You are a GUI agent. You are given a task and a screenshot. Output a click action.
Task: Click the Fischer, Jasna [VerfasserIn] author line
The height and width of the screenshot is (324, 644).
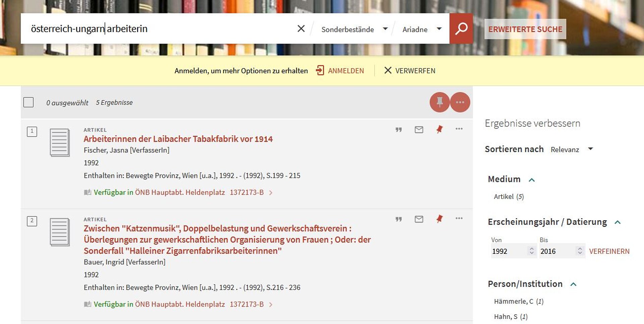coord(126,150)
